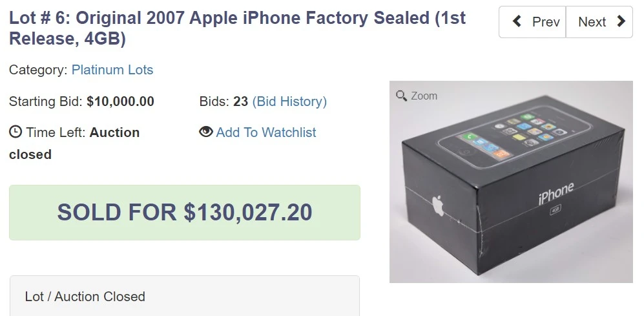
Task: Click the left chevron icon beside Prev
Action: point(517,22)
